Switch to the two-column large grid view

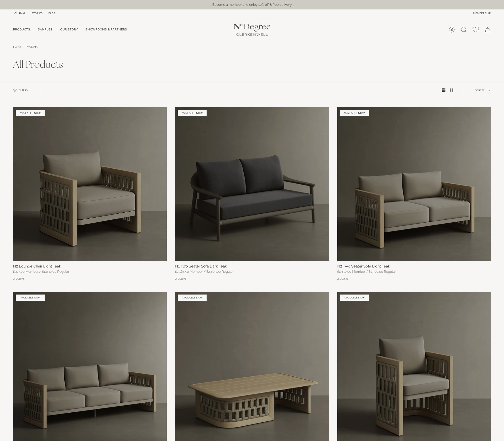tap(451, 90)
